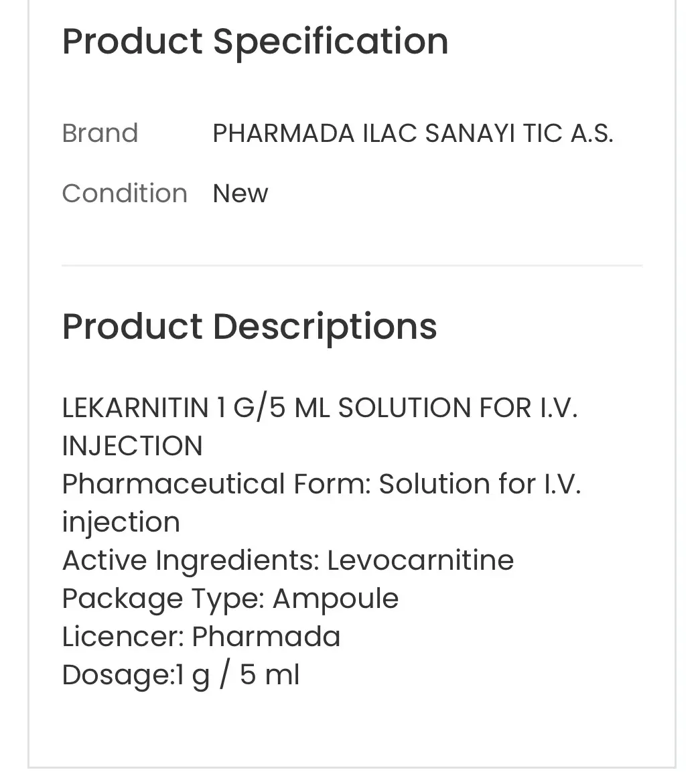Click the word INJECTION in the description
Screen dimensions: 700x774
click(133, 446)
